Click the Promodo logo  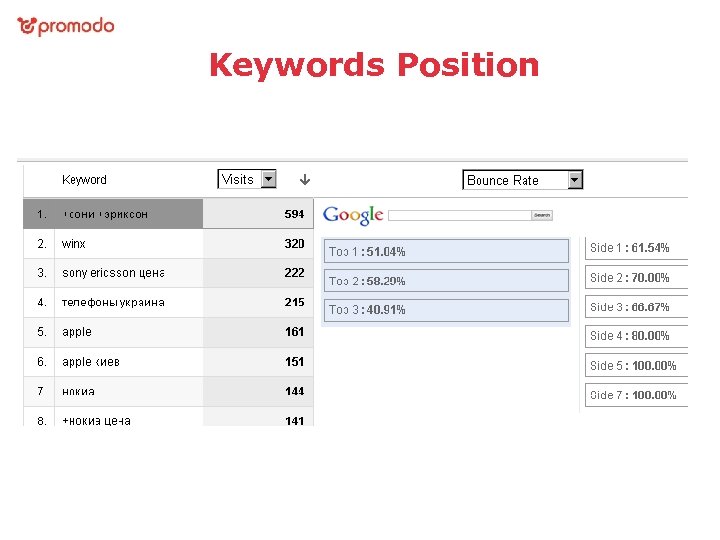(x=66, y=26)
